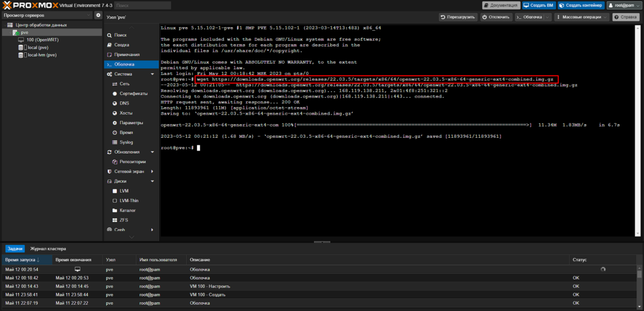Collapse Система section arrow
The height and width of the screenshot is (311, 644).
click(152, 74)
